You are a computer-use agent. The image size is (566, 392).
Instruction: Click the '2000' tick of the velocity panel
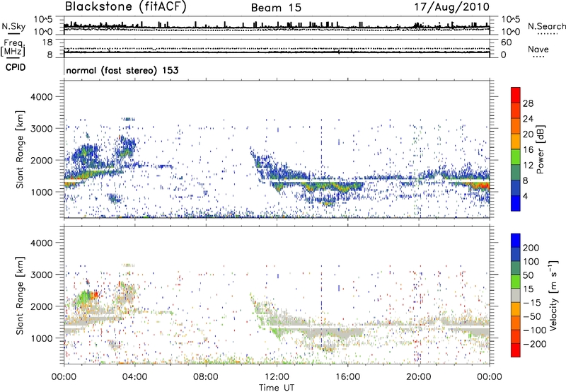click(42, 306)
